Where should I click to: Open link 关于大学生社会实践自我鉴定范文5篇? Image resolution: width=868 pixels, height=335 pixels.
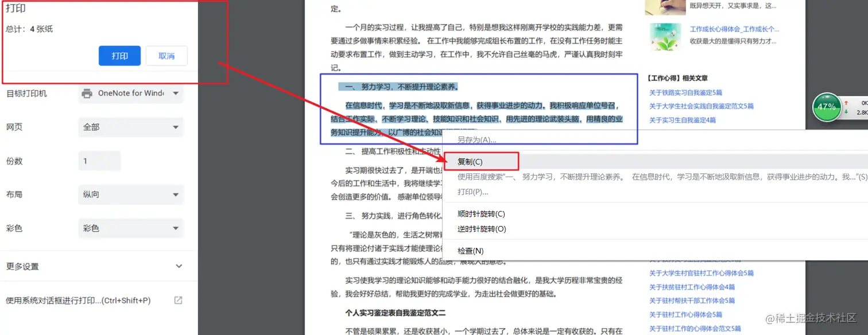coord(702,106)
